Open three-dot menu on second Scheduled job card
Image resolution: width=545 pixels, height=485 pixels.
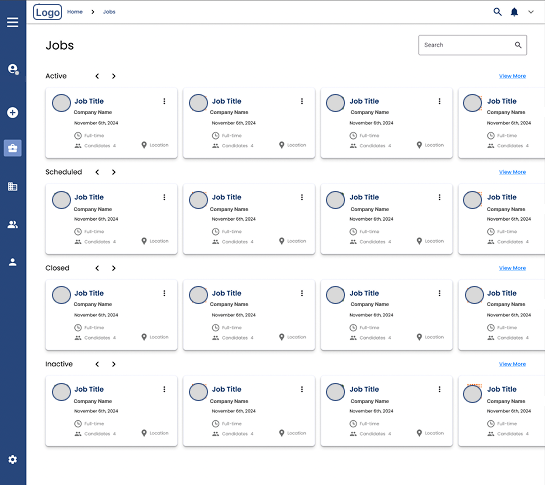tap(302, 197)
